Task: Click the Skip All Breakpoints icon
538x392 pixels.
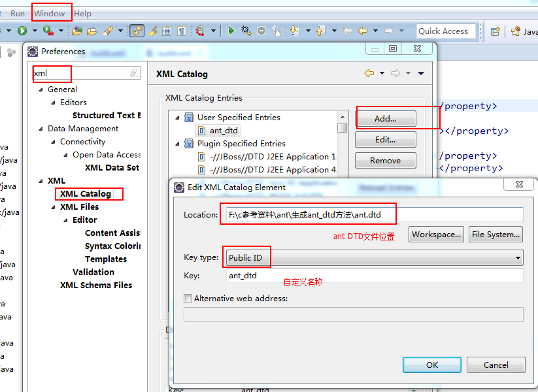Action: pyautogui.click(x=261, y=31)
